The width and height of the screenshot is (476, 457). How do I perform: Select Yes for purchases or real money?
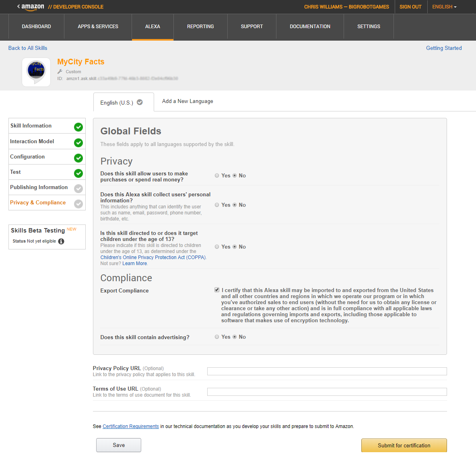click(x=217, y=175)
